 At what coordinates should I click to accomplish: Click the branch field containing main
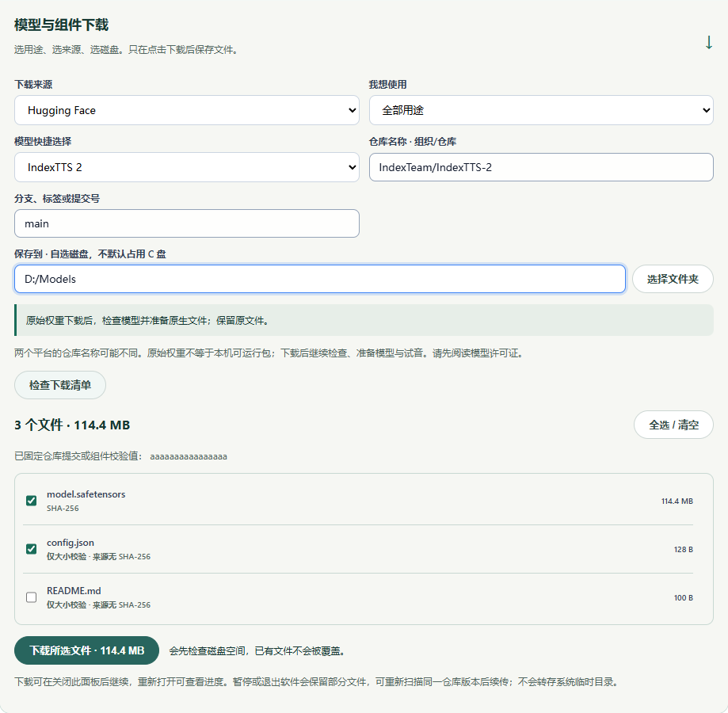coord(187,223)
